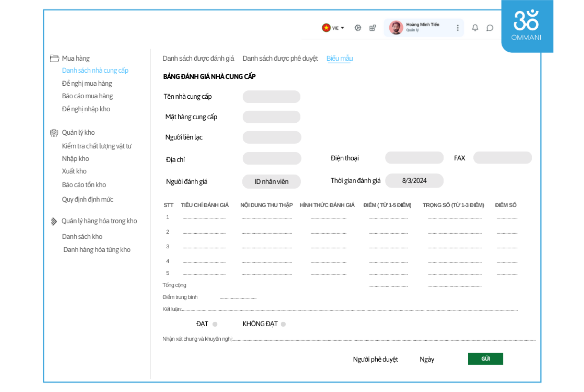The height and width of the screenshot is (392, 584).
Task: Open the apps grid icon
Action: pos(373,28)
